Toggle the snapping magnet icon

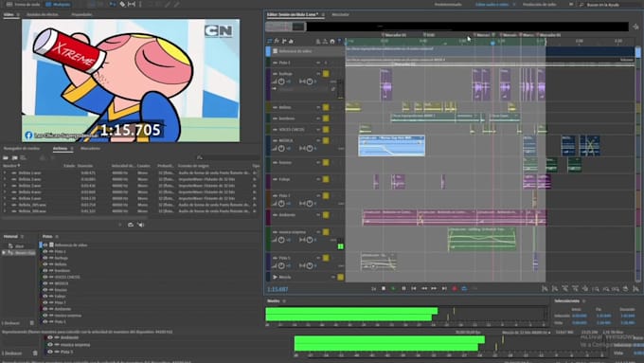coord(332,41)
